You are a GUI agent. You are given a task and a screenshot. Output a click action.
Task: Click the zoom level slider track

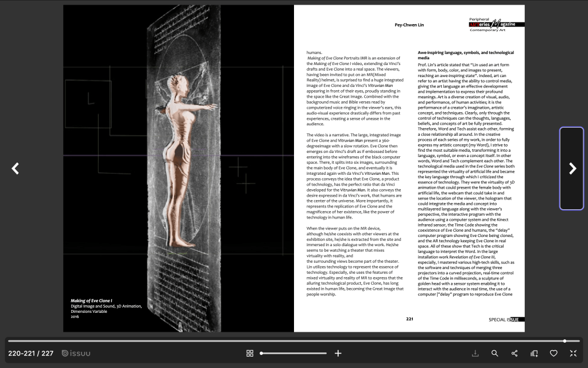pyautogui.click(x=293, y=353)
